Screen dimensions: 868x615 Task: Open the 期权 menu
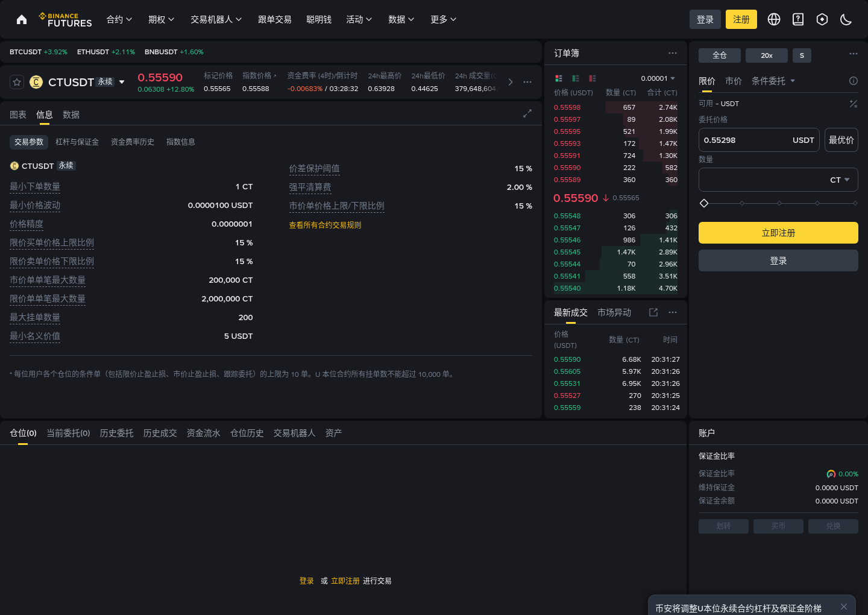162,19
